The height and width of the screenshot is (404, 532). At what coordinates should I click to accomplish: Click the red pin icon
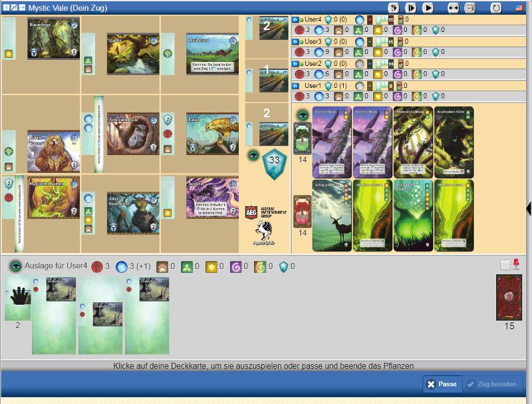click(517, 265)
